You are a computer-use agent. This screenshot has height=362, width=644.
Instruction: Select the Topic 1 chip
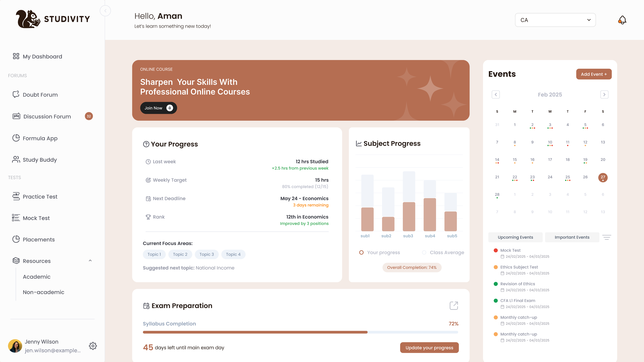154,254
